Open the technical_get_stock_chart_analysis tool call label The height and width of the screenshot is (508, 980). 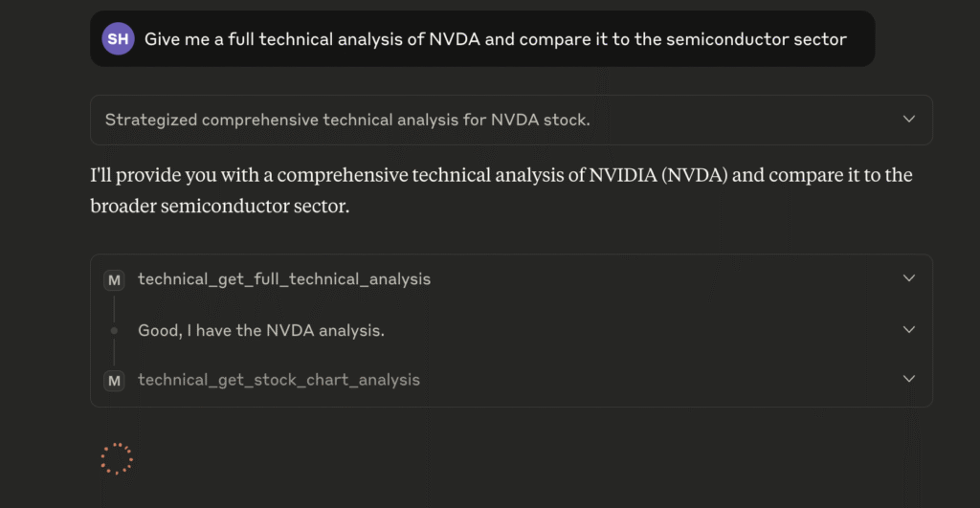[278, 379]
